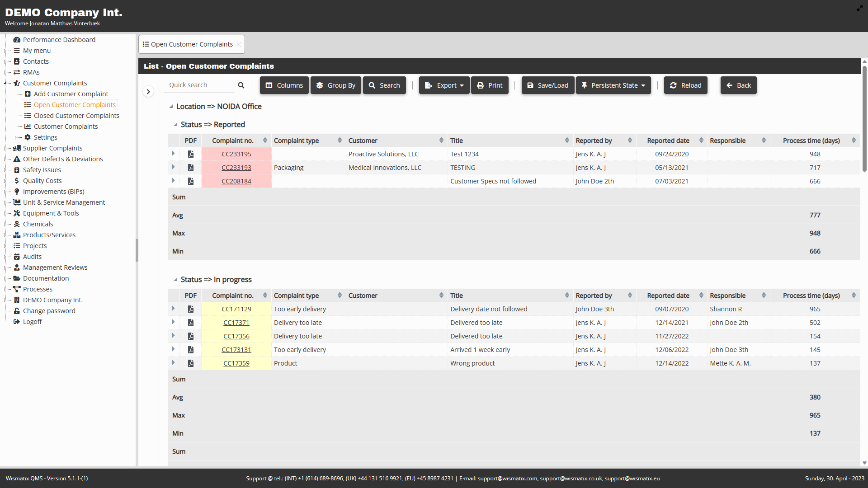Open PDF icon for complaint CC17356
Viewport: 868px width, 488px height.
(x=191, y=336)
